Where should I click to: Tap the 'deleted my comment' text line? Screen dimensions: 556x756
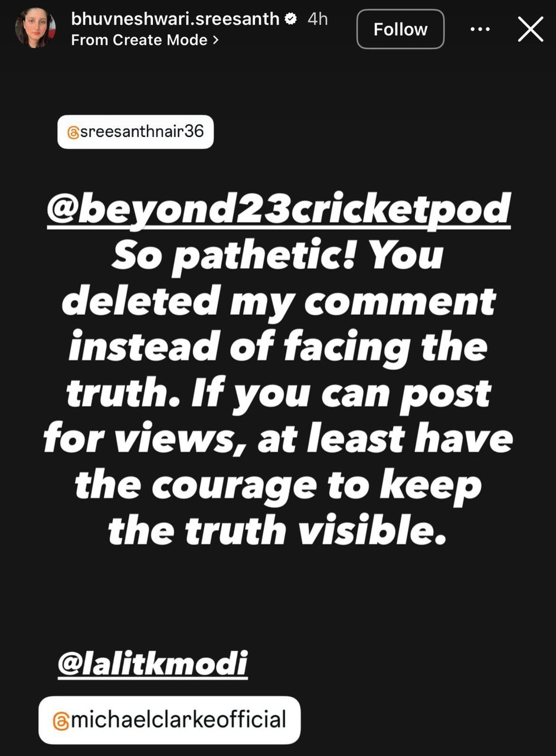(278, 302)
